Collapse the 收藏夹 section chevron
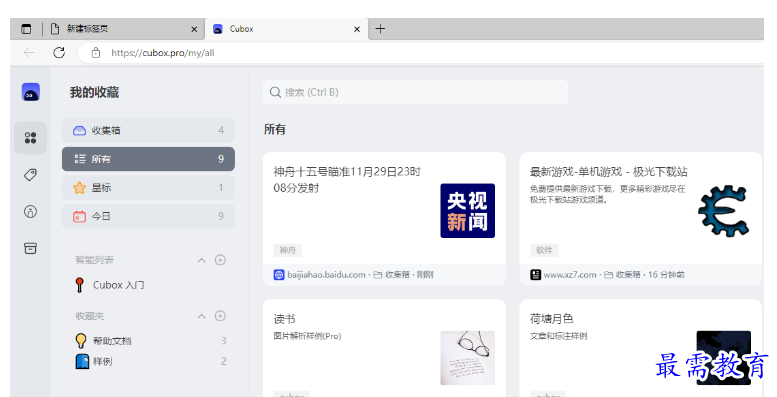Viewport: 777px width, 397px height. pos(201,316)
